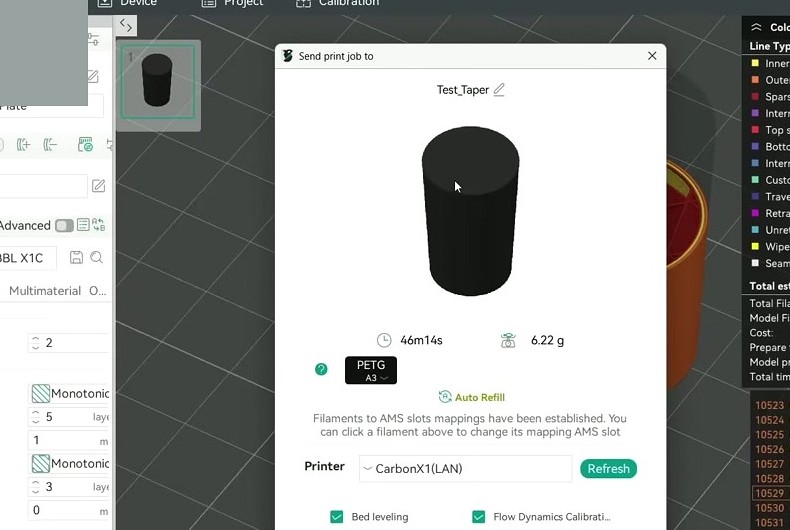Screen dimensions: 790x530
Task: Open the Multimaterial settings tab
Action: tap(45, 291)
